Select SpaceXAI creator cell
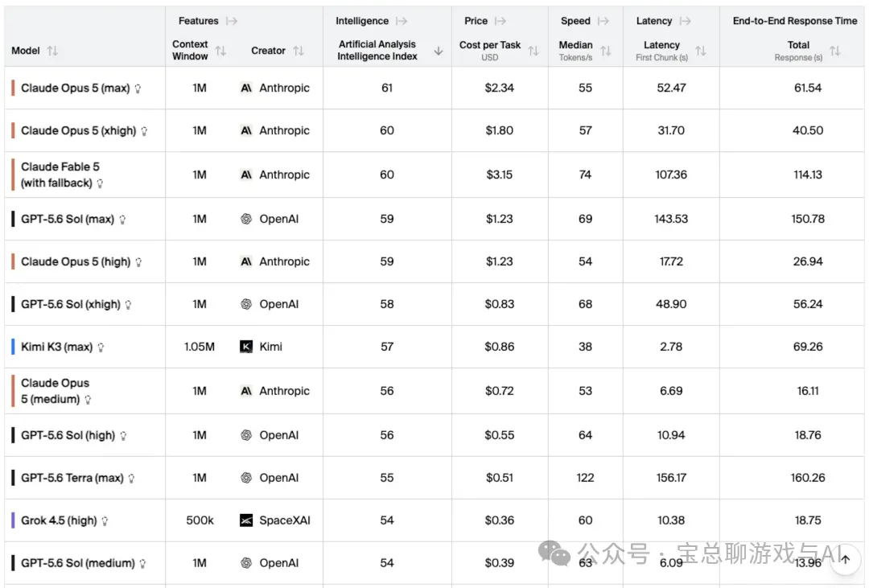Screen dimensions: 869x588 (x=275, y=520)
